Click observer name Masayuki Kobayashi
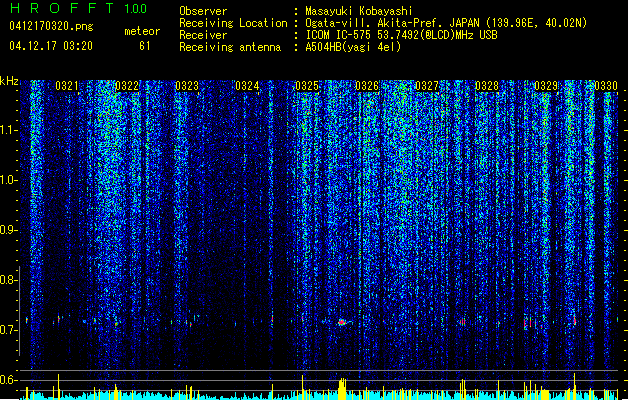 [359, 11]
